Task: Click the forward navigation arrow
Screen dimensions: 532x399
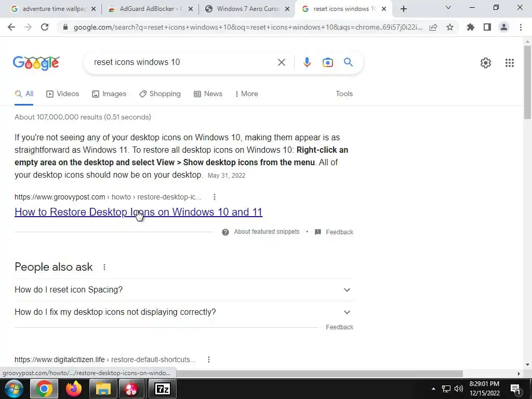Action: (x=28, y=27)
